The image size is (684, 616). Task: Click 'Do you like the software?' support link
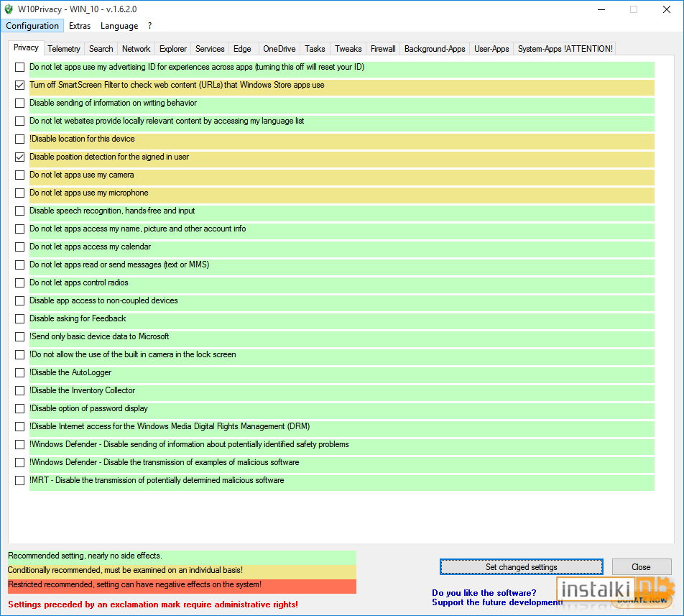click(484, 592)
